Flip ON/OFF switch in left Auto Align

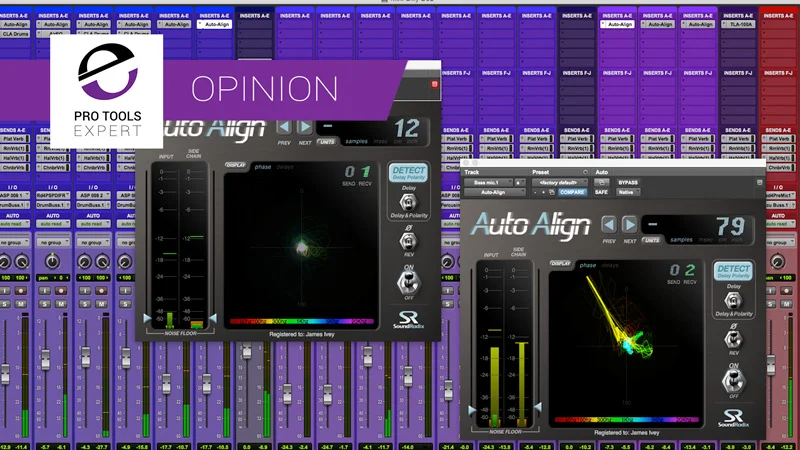(408, 282)
